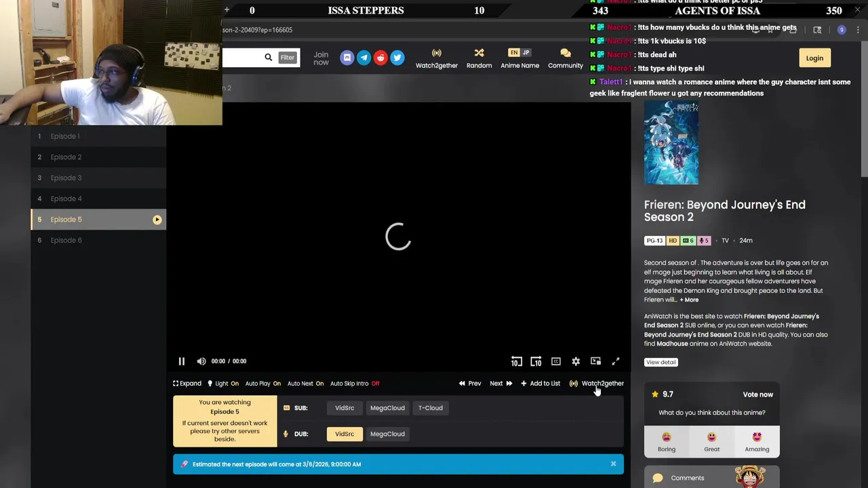Start Watch2gether below the player

coord(597,384)
